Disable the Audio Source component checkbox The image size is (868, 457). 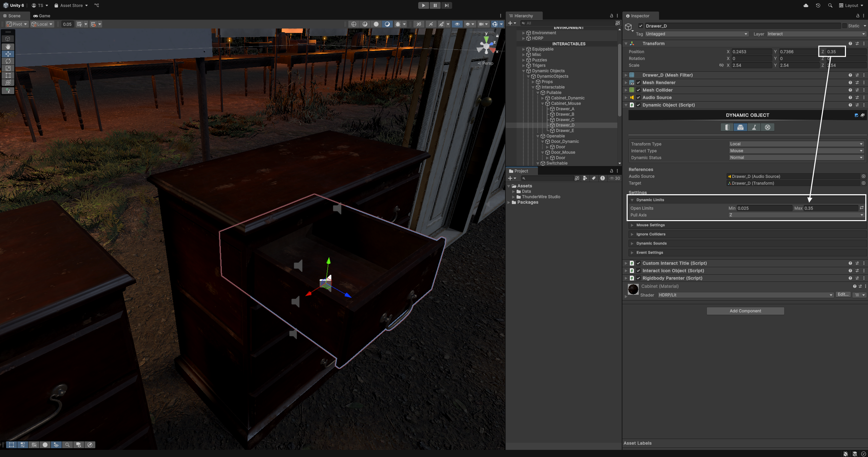click(638, 97)
